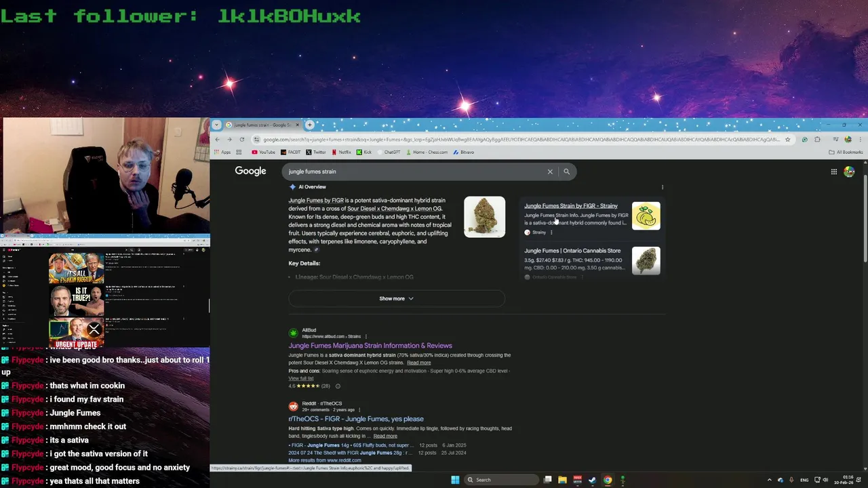Screen dimensions: 868x488
Task: Open Steam from the taskbar
Action: 592,480
